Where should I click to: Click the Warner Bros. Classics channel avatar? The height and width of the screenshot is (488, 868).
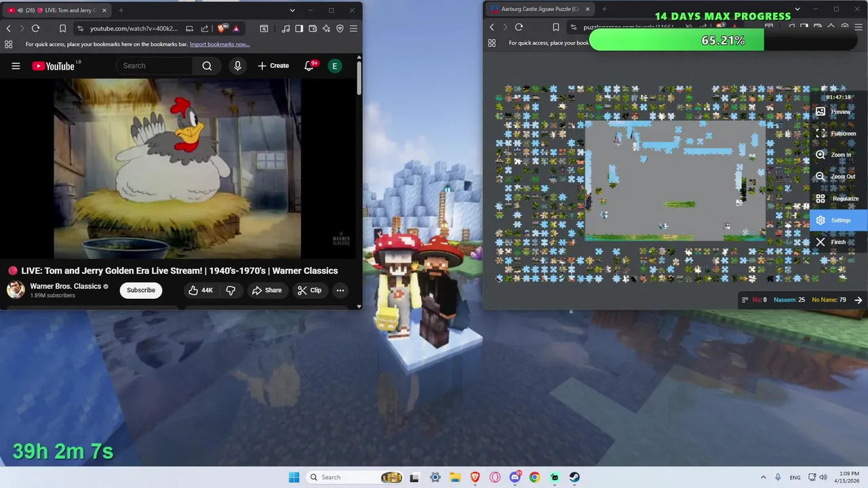[x=16, y=290]
